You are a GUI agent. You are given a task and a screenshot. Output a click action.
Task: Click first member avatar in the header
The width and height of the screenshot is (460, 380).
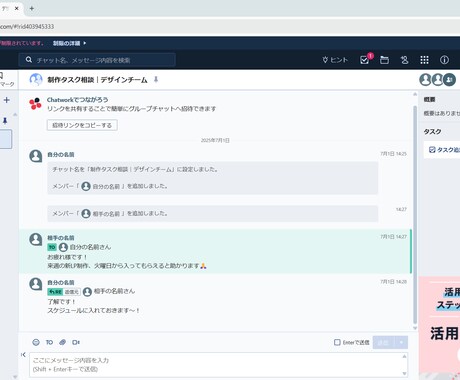[x=425, y=80]
